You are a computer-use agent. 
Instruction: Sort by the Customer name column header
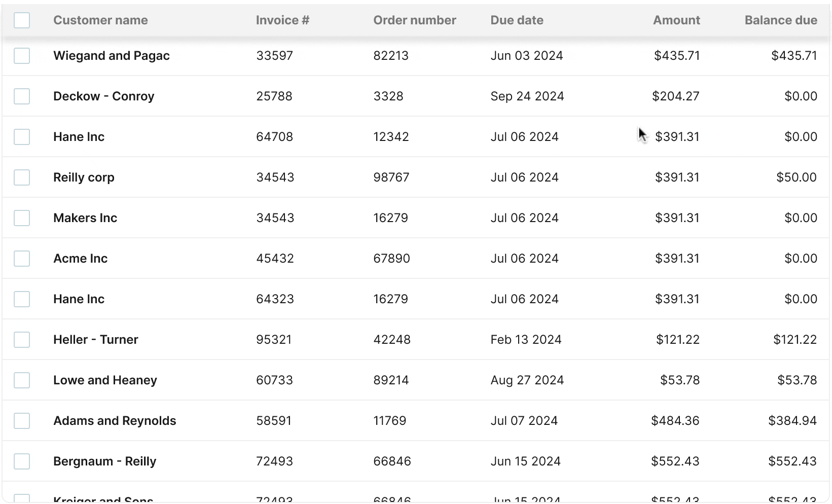pos(100,20)
